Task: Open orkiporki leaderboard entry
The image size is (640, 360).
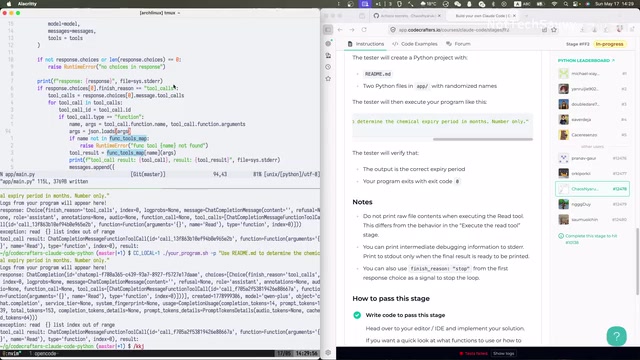Action: click(592, 173)
